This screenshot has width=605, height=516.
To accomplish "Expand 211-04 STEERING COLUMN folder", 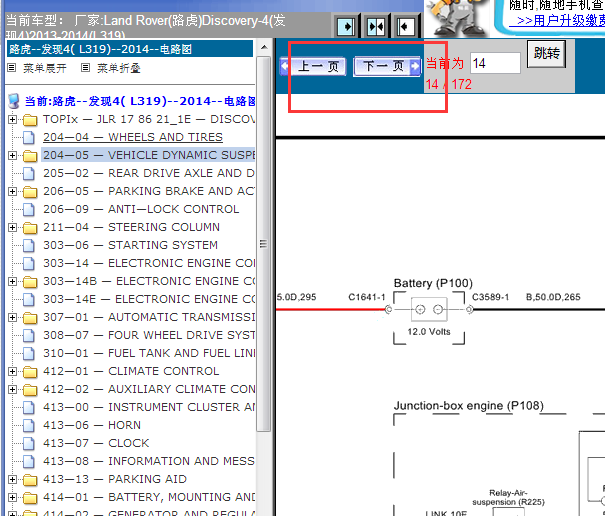I will pyautogui.click(x=12, y=227).
